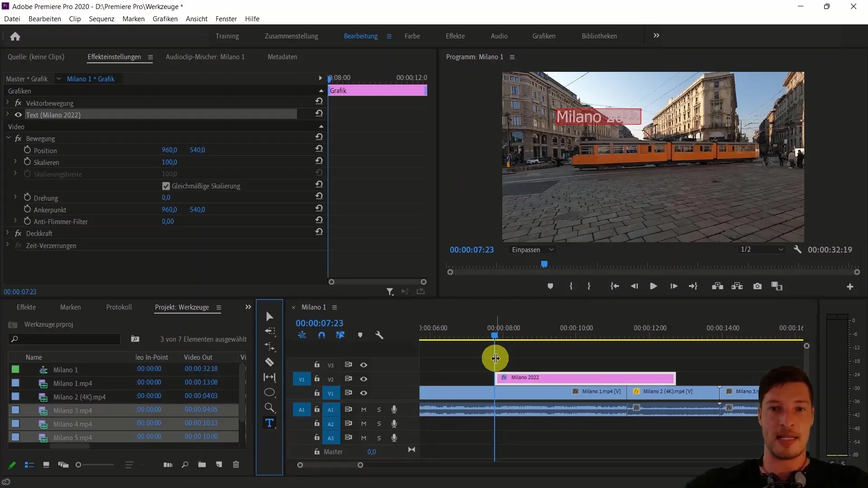Open the Einpassen zoom dropdown
868x488 pixels.
coord(533,249)
